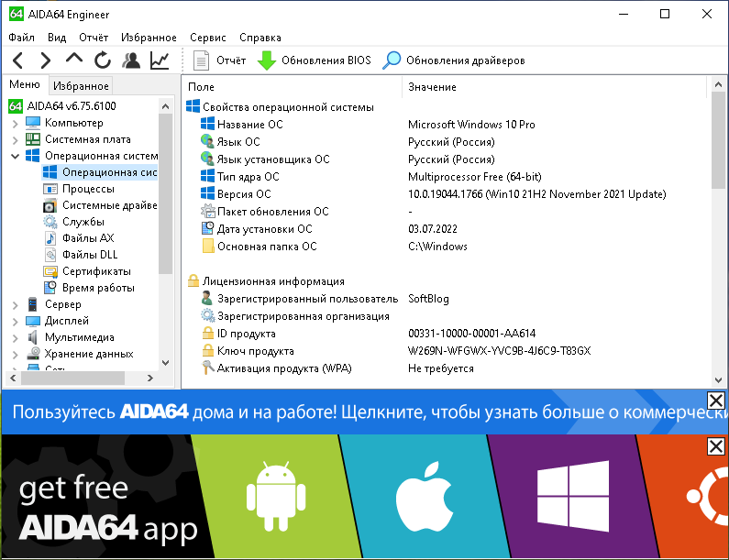729x560 pixels.
Task: Click the Отчёт report button in the toolbar
Action: coord(219,60)
